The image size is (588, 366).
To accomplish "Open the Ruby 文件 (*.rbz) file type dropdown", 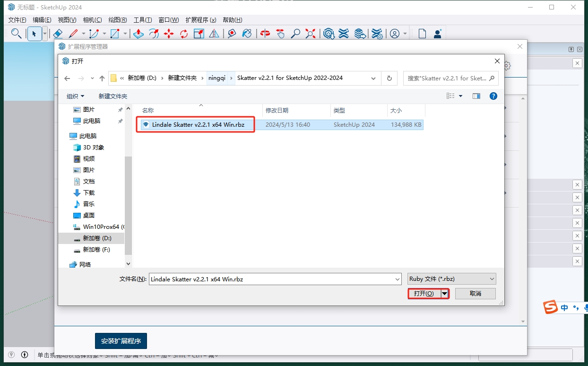I will (451, 279).
